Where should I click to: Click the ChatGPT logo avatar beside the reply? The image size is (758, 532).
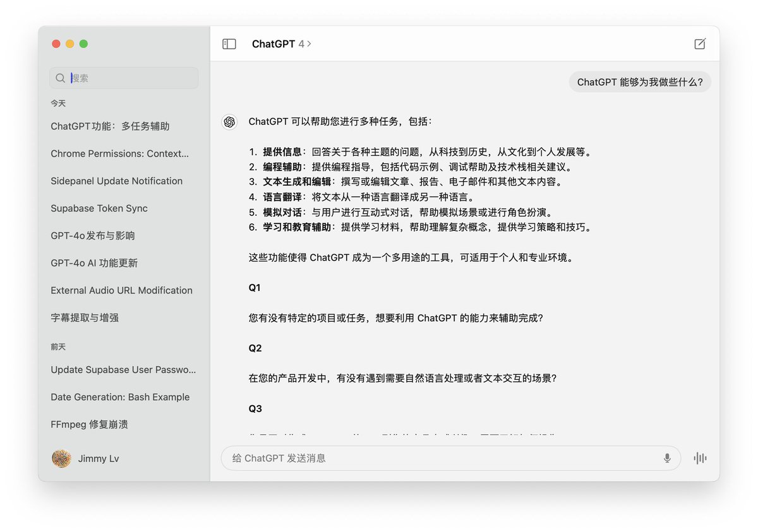pyautogui.click(x=229, y=122)
